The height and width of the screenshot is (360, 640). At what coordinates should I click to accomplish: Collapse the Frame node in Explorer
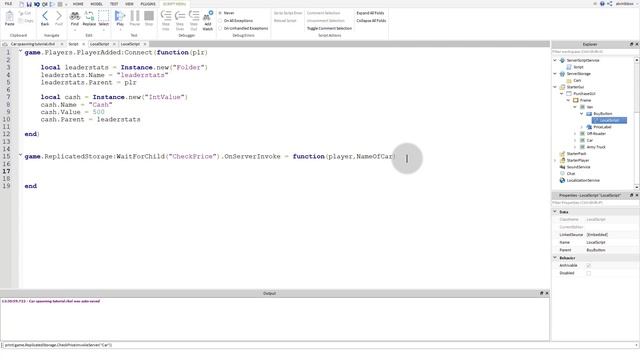click(x=568, y=100)
